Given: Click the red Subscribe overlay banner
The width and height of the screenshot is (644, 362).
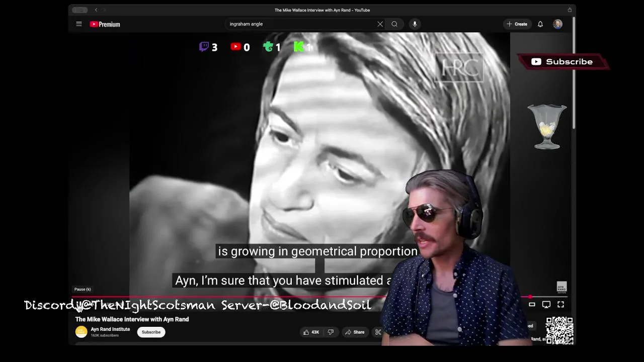Looking at the screenshot, I should 563,62.
